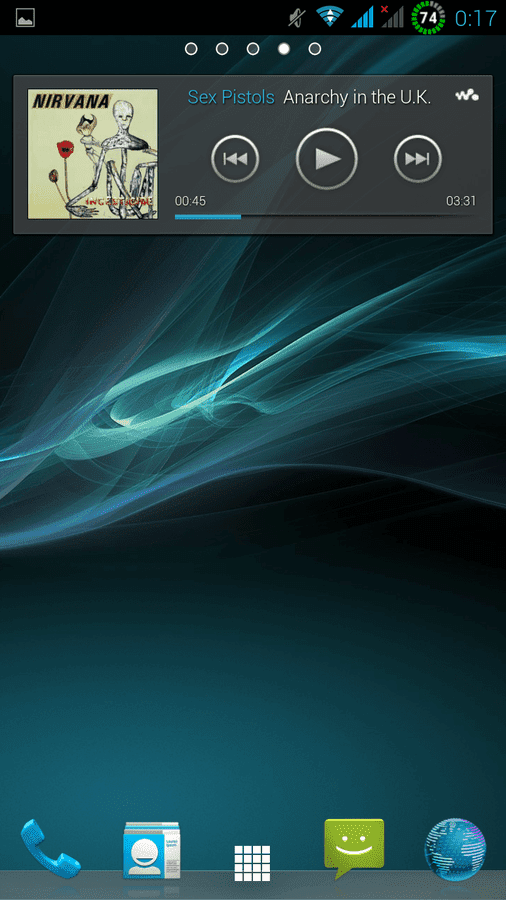
Task: Play the paused Anarchy in the U.K. track
Action: coord(326,158)
